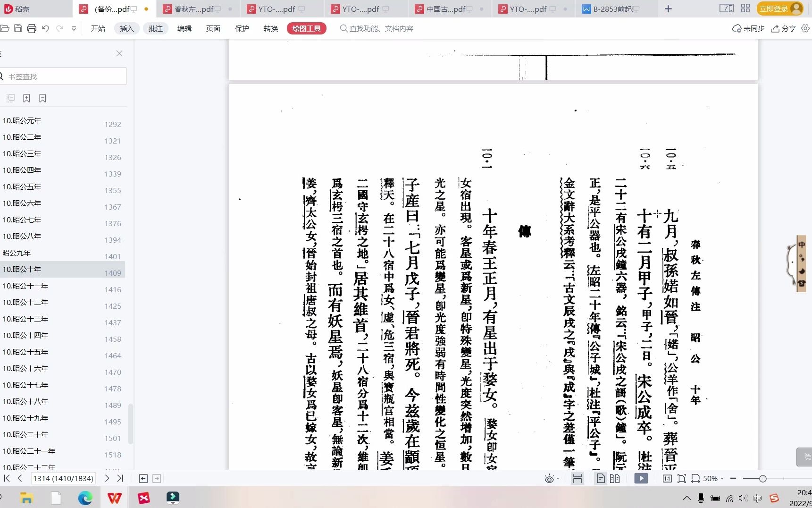Click the sidebar vertical scrollbar
812x508 pixels.
pyautogui.click(x=131, y=423)
